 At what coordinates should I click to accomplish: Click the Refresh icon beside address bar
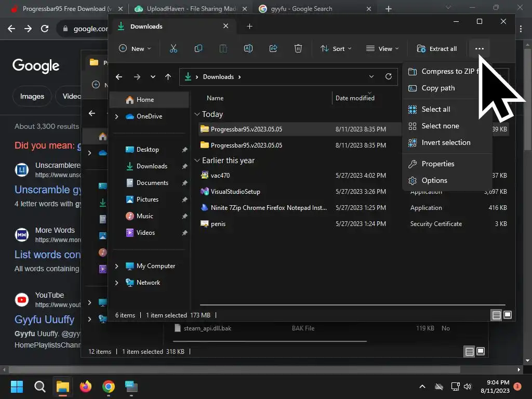(x=389, y=77)
